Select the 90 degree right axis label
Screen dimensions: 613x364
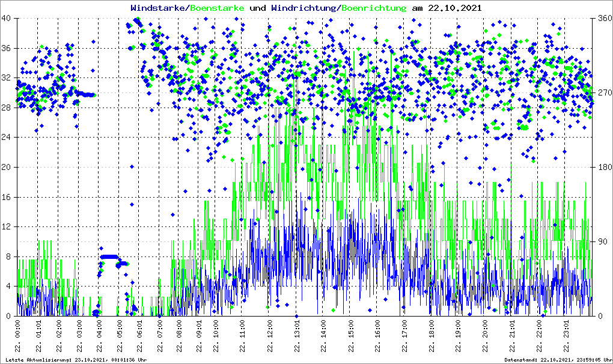(601, 242)
